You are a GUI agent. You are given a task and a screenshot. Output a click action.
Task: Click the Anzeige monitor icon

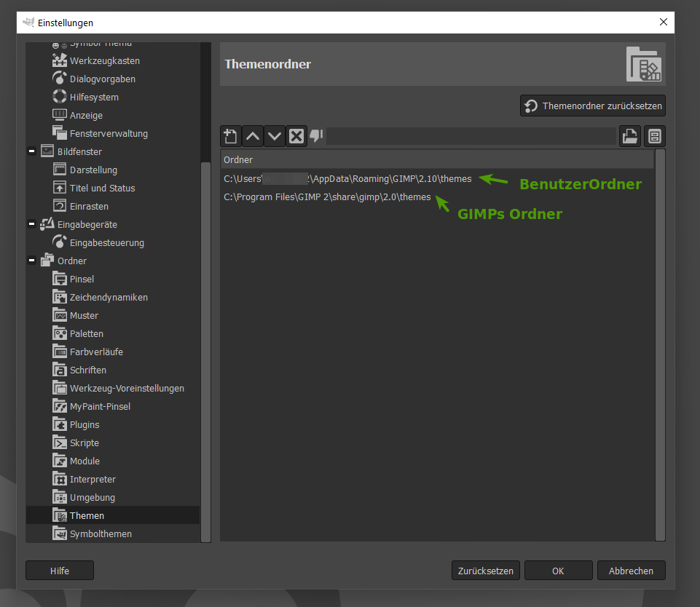pyautogui.click(x=60, y=115)
